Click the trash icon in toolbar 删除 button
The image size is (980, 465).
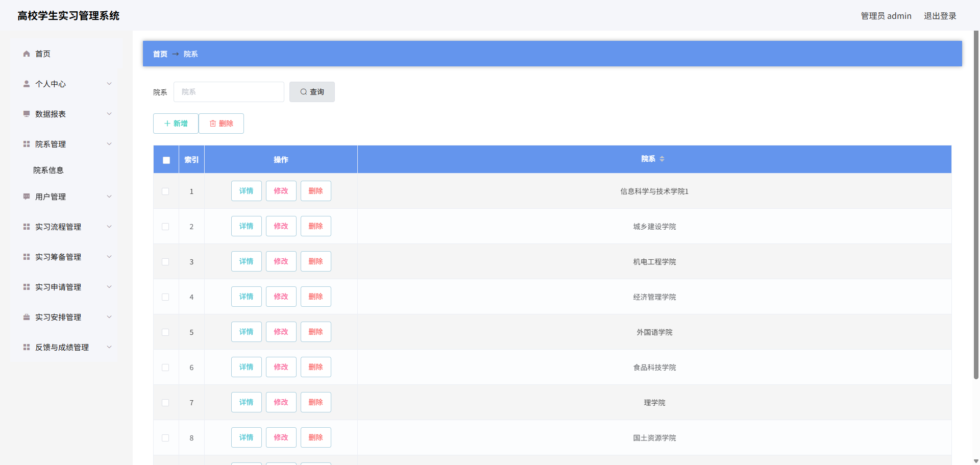pyautogui.click(x=213, y=124)
